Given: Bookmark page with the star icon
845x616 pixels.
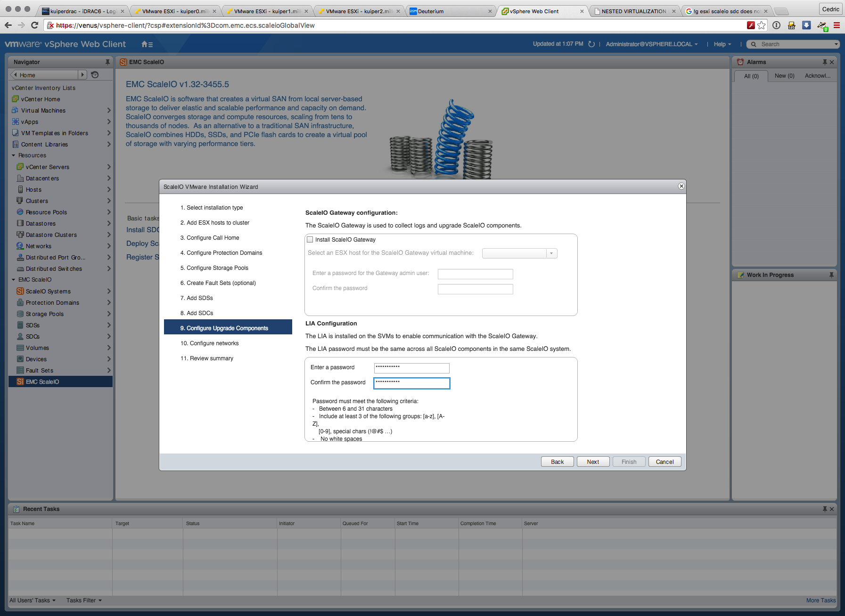Looking at the screenshot, I should 762,25.
